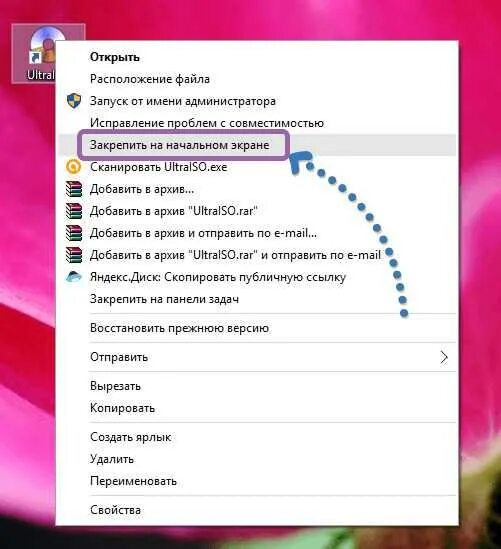This screenshot has width=501, height=549.
Task: Select Открыть from the context menu
Action: 115,57
